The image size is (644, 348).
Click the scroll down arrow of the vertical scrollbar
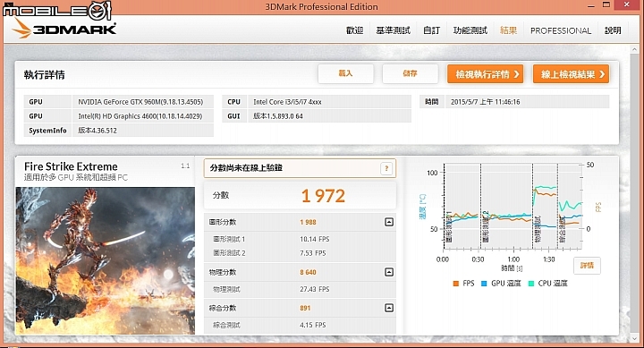(x=634, y=338)
